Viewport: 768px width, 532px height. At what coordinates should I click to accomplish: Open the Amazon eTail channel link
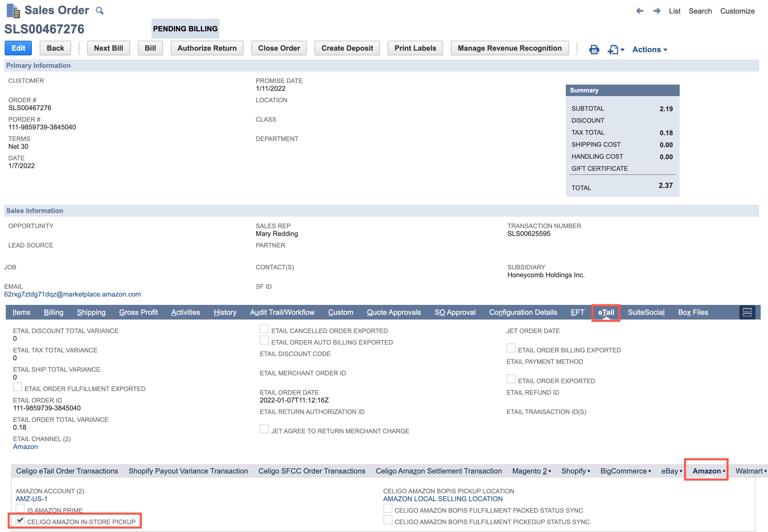(x=25, y=447)
